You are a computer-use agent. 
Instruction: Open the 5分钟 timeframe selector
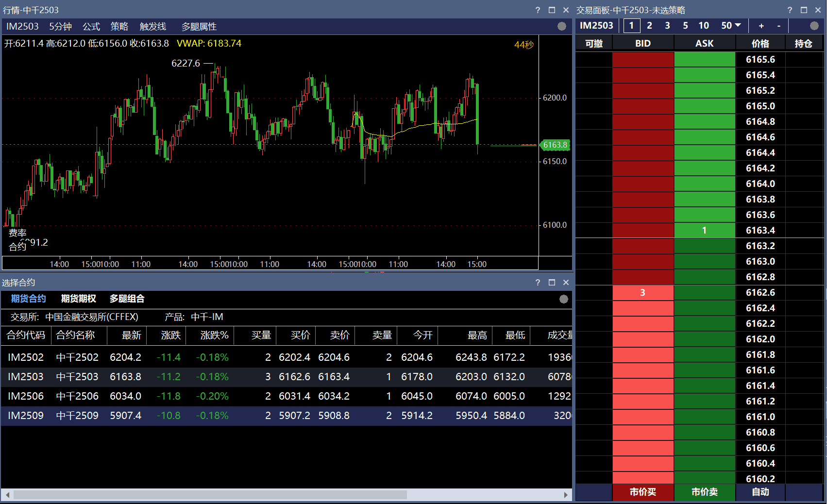click(60, 27)
